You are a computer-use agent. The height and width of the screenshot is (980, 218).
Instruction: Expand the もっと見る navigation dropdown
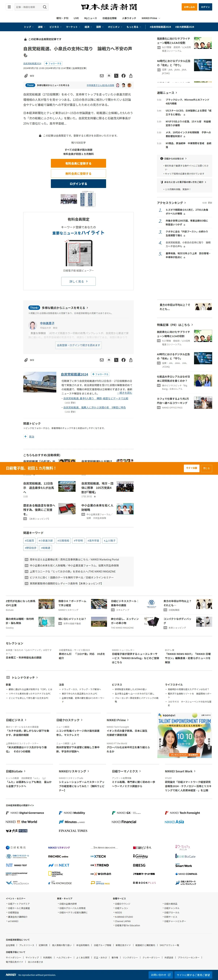pos(134,27)
